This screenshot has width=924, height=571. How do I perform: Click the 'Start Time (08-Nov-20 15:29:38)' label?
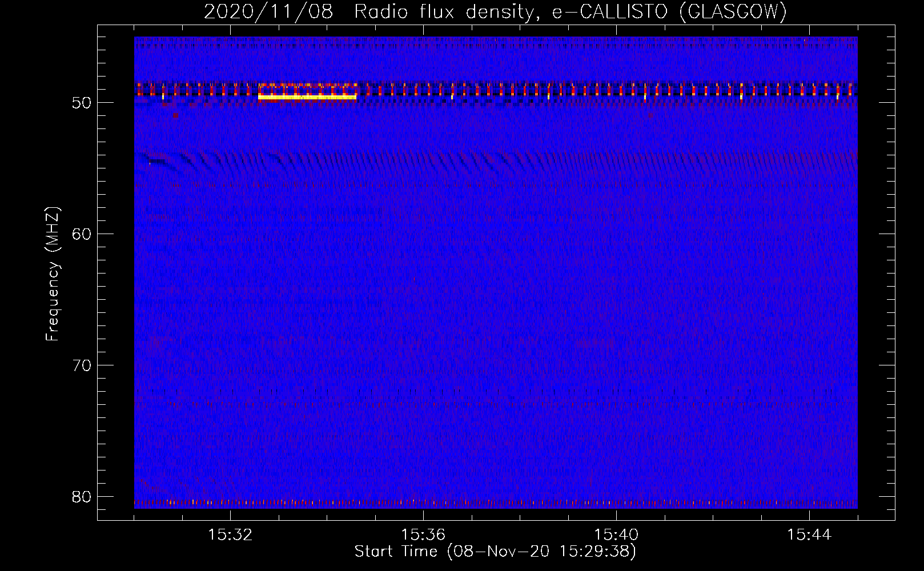(495, 552)
